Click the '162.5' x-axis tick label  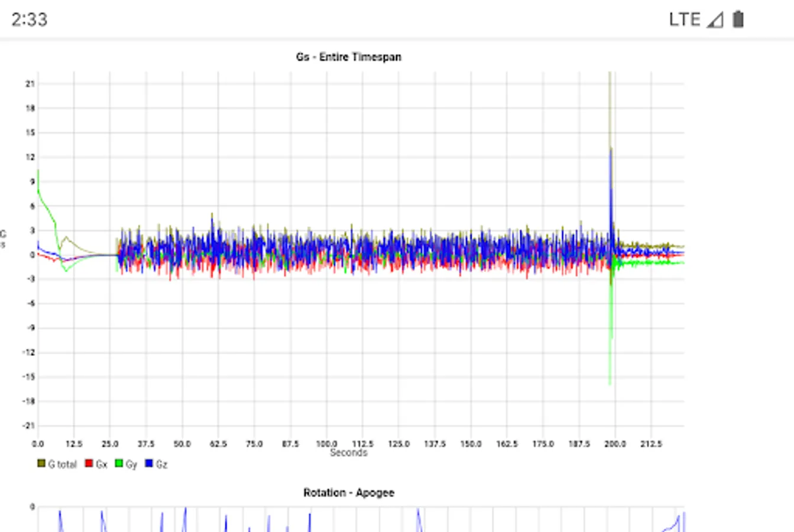(507, 444)
